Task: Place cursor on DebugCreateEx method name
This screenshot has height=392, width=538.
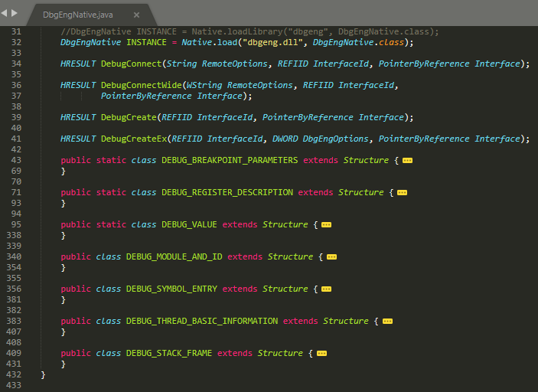Action: click(134, 139)
